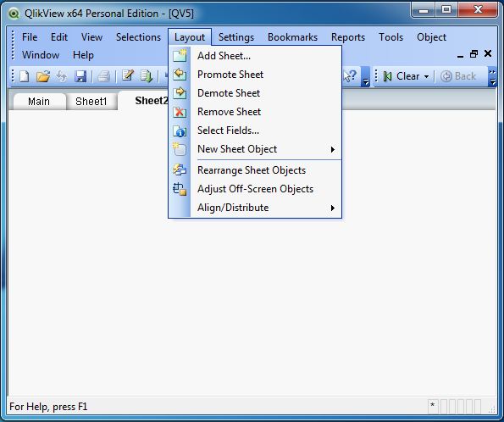Screen dimensions: 504x422
Task: Click the New document toolbar icon
Action: [25, 76]
